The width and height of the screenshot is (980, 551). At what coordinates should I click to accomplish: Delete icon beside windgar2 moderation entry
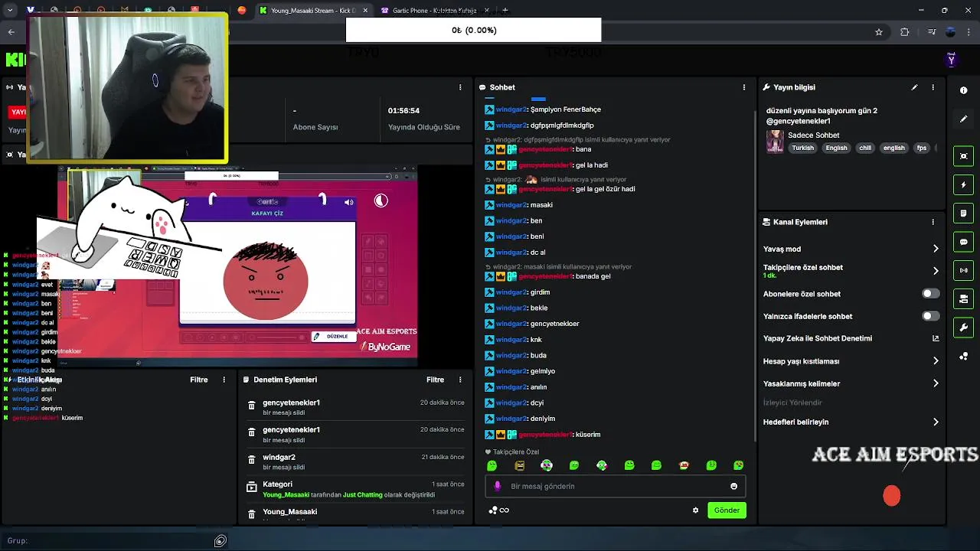pyautogui.click(x=251, y=460)
